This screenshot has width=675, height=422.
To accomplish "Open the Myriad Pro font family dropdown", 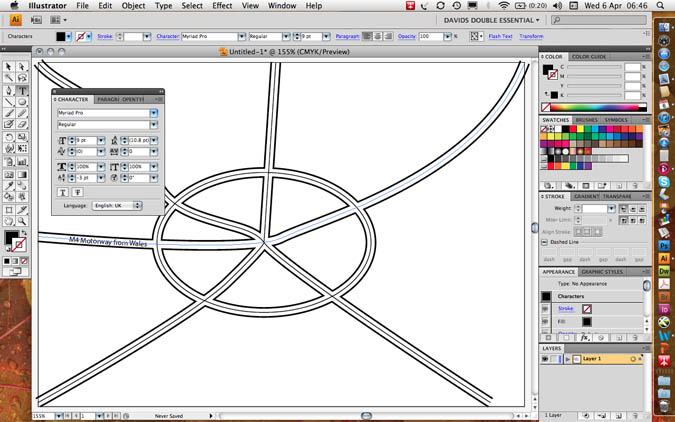I will pyautogui.click(x=154, y=113).
